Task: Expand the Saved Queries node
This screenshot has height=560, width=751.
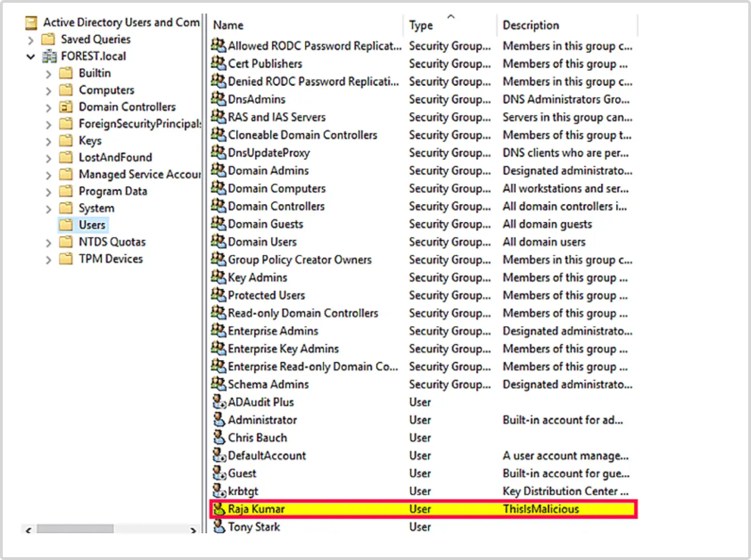Action: [31, 40]
